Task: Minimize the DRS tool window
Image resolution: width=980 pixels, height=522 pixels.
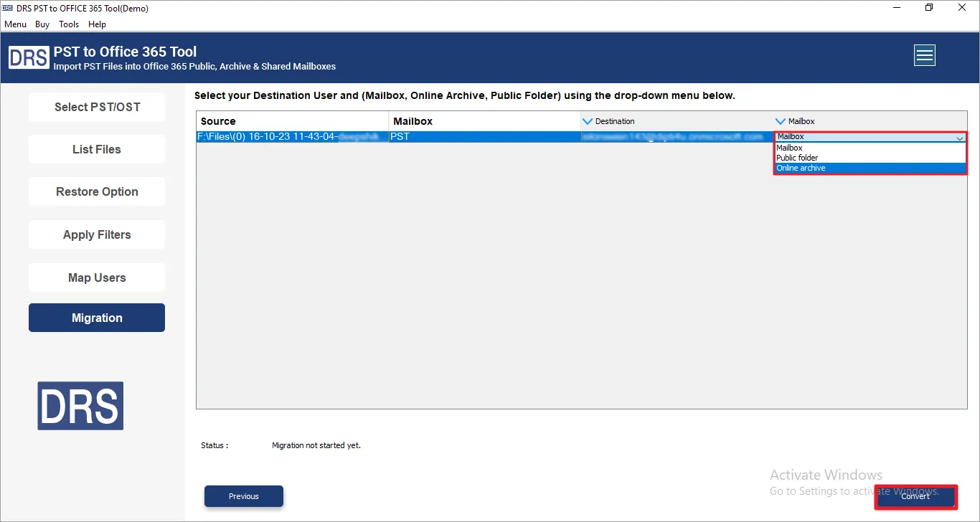Action: point(897,8)
